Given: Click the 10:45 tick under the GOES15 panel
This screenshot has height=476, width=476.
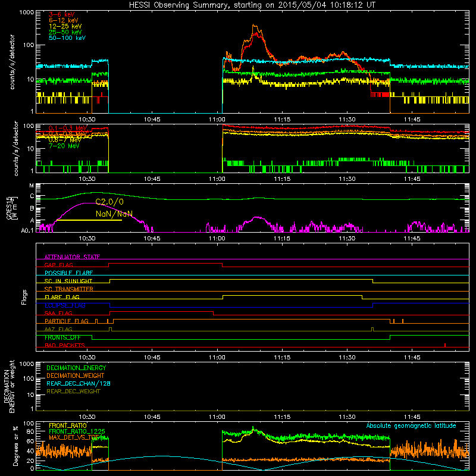Looking at the screenshot, I should coord(152,239).
